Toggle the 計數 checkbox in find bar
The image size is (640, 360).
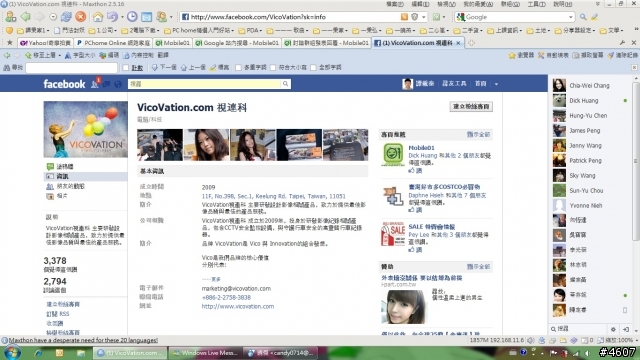[126, 67]
